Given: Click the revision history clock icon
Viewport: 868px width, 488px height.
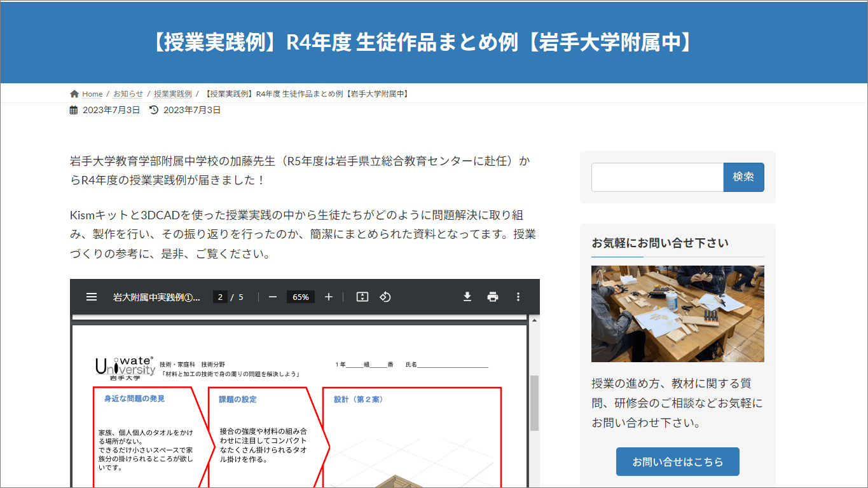Looking at the screenshot, I should pyautogui.click(x=151, y=109).
